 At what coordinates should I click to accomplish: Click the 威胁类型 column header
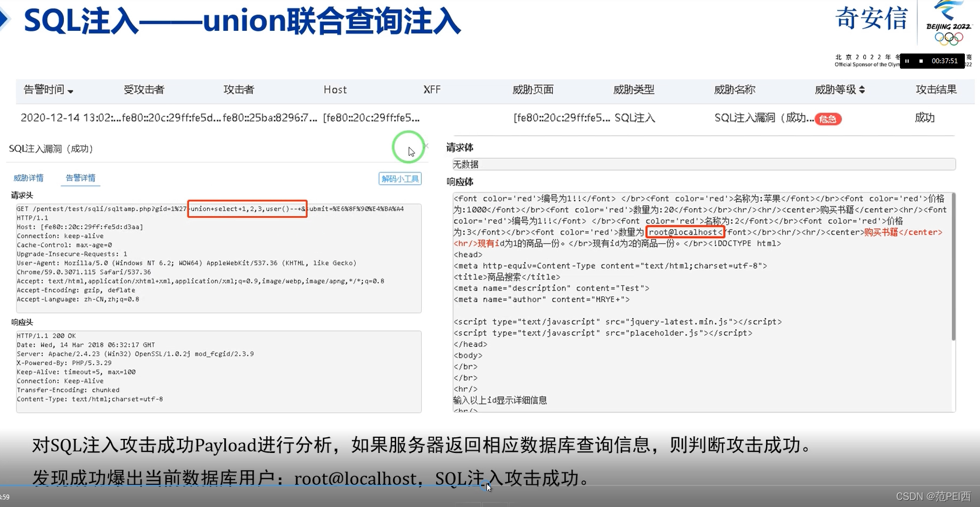[634, 90]
